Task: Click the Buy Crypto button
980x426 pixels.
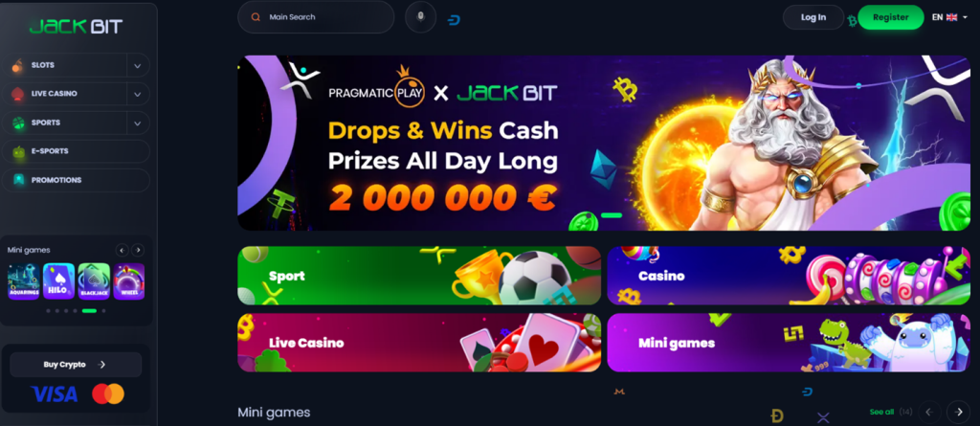Action: coord(76,365)
